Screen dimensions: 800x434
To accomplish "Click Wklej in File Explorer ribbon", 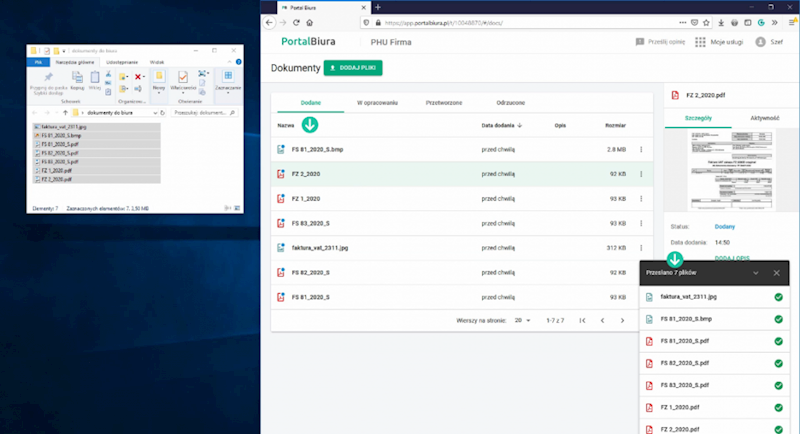I will point(95,81).
